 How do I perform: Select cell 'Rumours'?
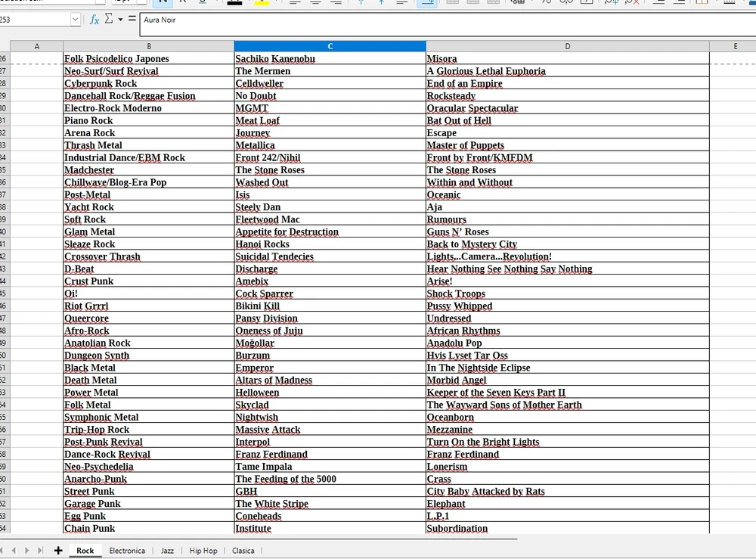tap(568, 219)
